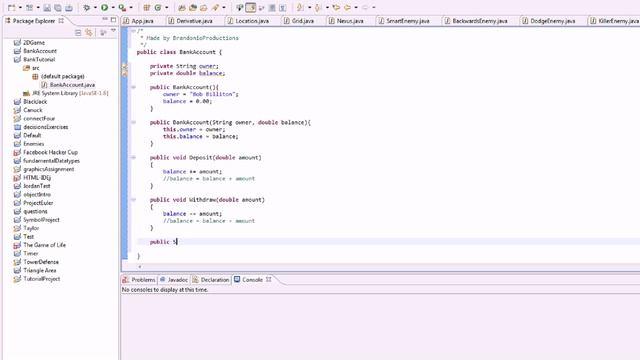Collapse the BankAccount() constructor fold marker
The height and width of the screenshot is (360, 640).
[x=133, y=87]
